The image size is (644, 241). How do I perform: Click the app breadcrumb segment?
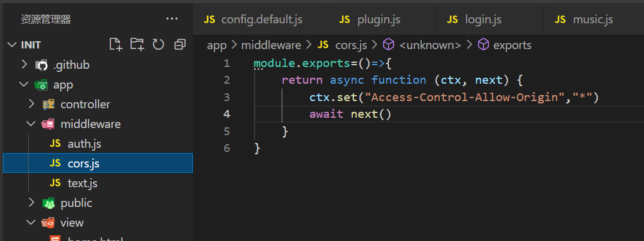coord(217,45)
